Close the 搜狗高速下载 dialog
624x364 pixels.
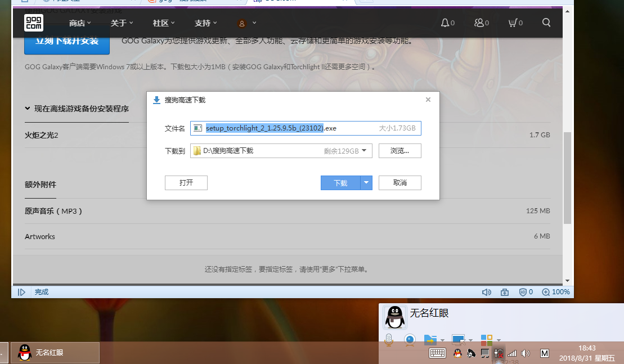pyautogui.click(x=428, y=100)
